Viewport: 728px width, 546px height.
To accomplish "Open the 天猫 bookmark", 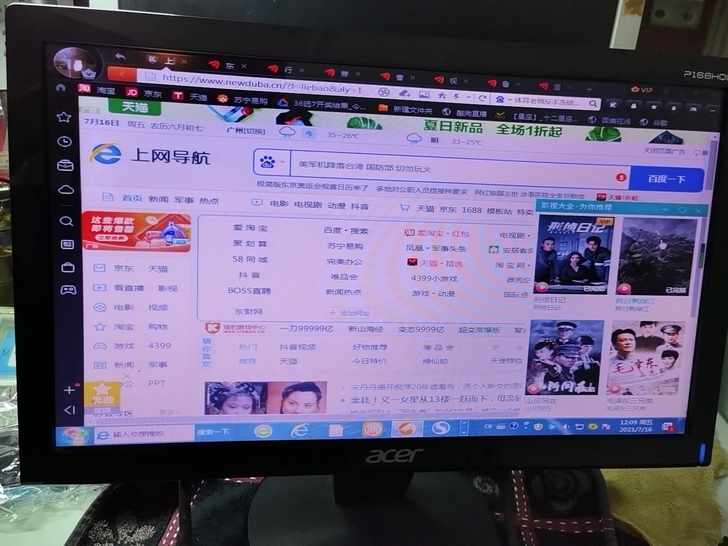I will [x=189, y=96].
